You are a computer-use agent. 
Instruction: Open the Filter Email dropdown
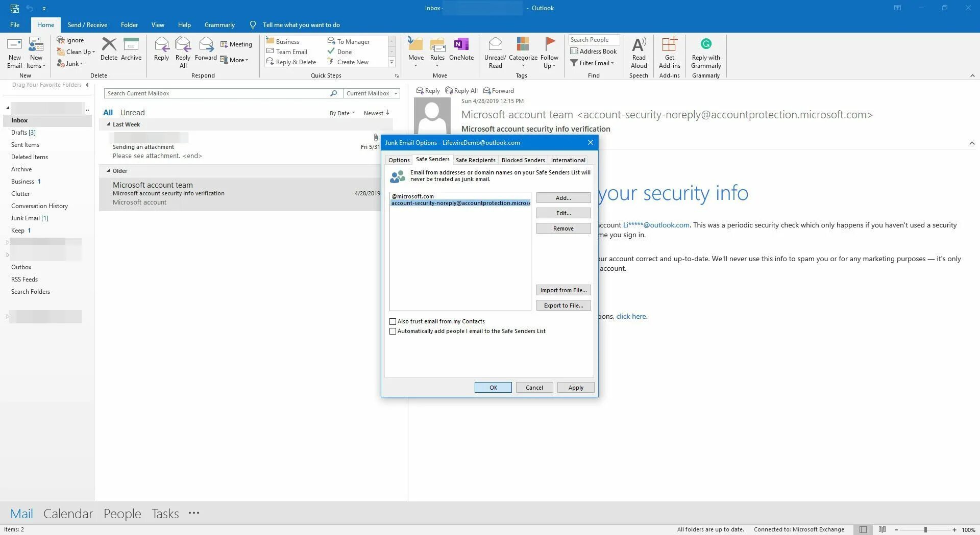pyautogui.click(x=592, y=63)
